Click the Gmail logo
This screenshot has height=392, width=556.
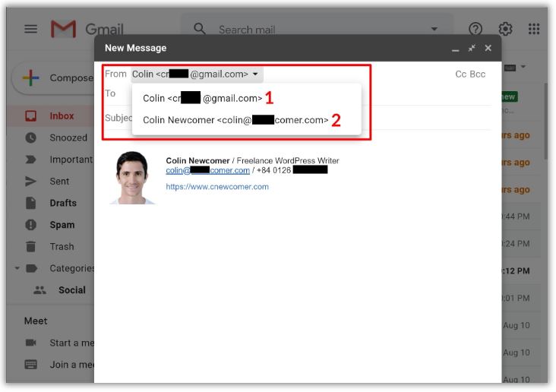pyautogui.click(x=87, y=29)
